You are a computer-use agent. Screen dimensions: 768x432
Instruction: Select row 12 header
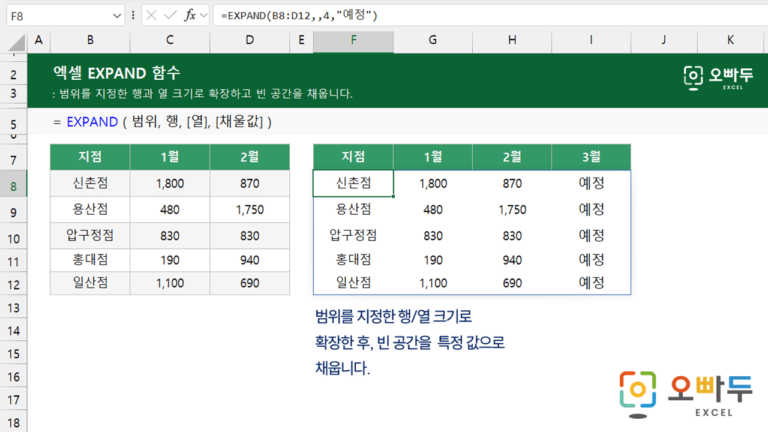(x=13, y=285)
